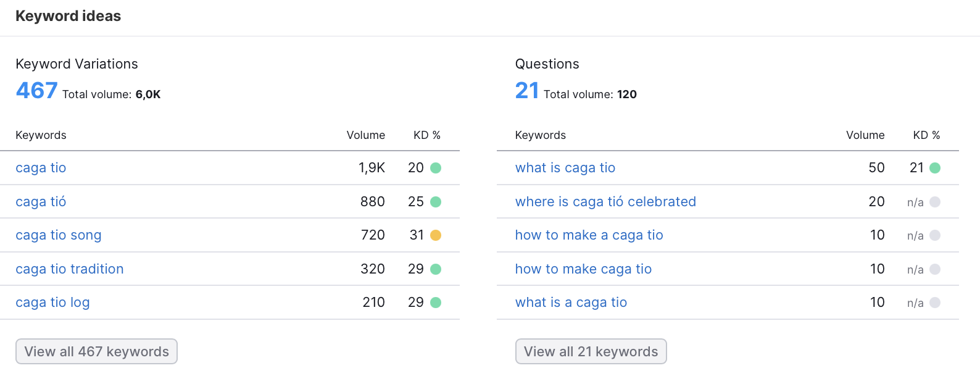Image resolution: width=980 pixels, height=389 pixels.
Task: Click green KD dot for 'caga tio tradition'
Action: point(436,269)
